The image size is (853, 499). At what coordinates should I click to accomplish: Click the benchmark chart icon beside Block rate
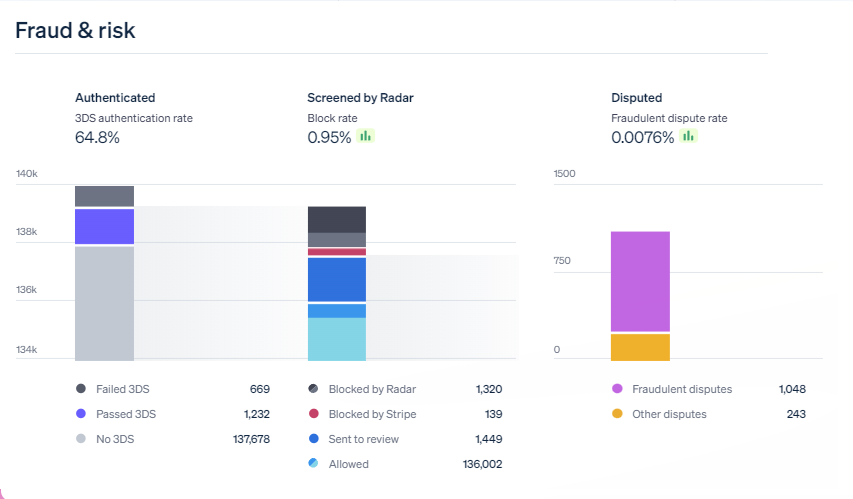[366, 135]
